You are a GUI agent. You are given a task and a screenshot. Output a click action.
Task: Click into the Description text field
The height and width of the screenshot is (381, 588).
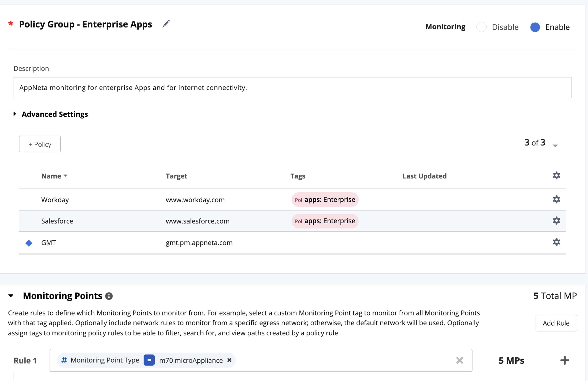point(292,88)
